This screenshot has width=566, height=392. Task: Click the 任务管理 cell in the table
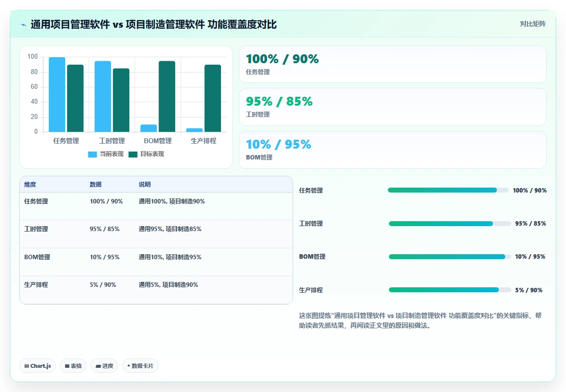pyautogui.click(x=36, y=201)
